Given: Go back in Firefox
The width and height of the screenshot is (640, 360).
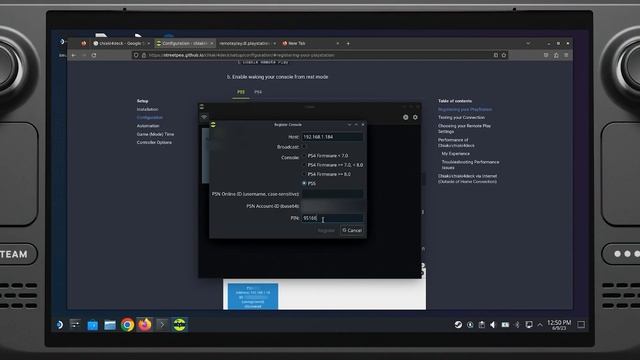Looking at the screenshot, I should pyautogui.click(x=73, y=55).
